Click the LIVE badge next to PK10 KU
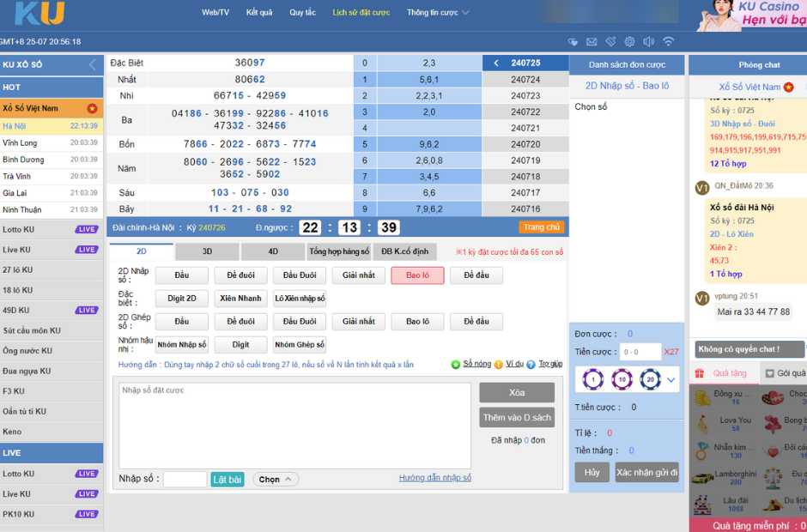 pyautogui.click(x=87, y=514)
